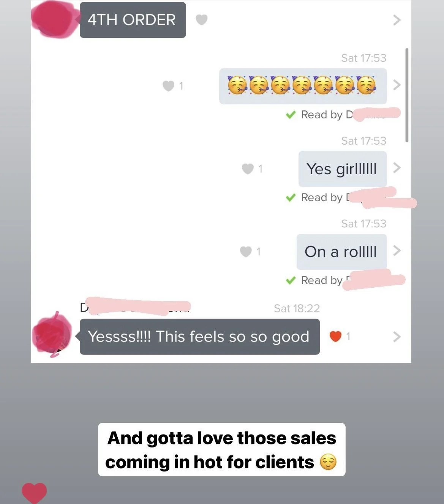This screenshot has width=444, height=504.
Task: Tap the On a rolllll message bubble
Action: [341, 252]
